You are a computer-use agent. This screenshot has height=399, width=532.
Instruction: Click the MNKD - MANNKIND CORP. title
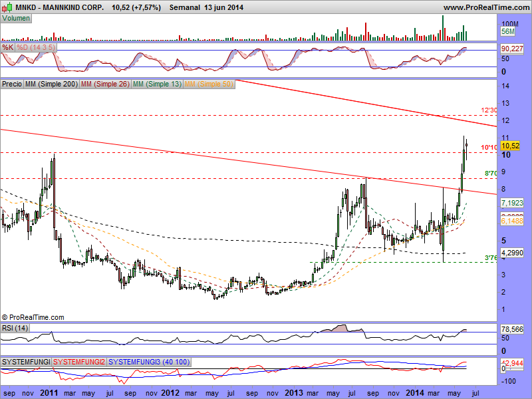[x=60, y=7]
